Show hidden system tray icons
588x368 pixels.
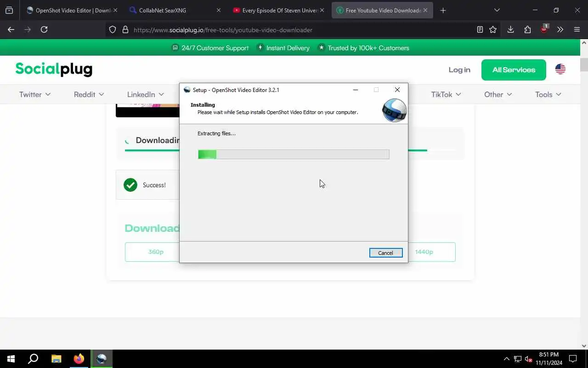[507, 359]
